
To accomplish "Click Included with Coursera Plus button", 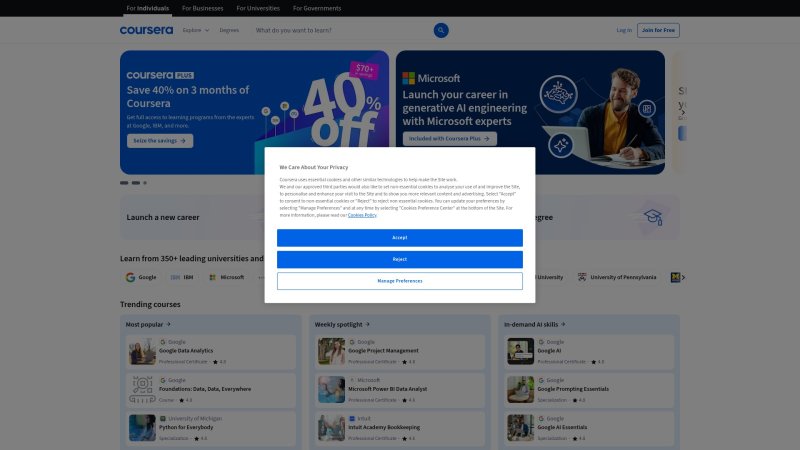I will pyautogui.click(x=449, y=139).
